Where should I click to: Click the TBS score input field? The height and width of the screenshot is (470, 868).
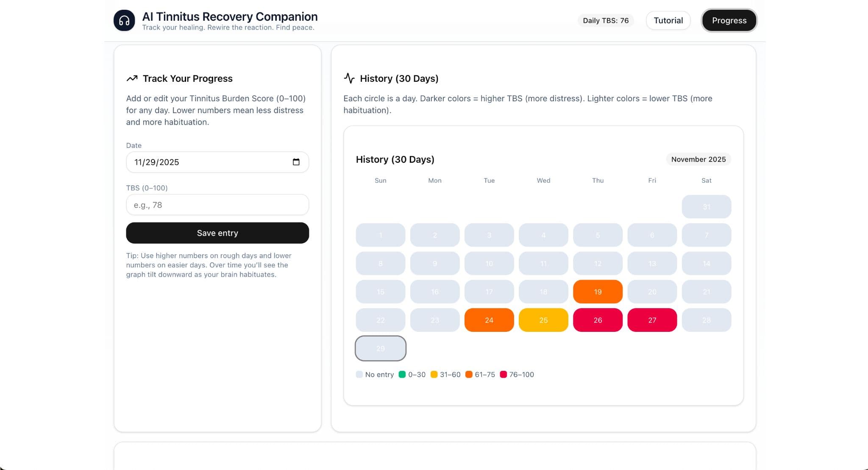[217, 205]
